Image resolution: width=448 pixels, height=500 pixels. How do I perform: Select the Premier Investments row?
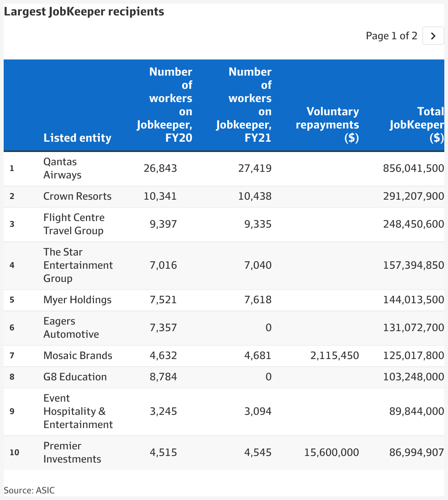(224, 453)
